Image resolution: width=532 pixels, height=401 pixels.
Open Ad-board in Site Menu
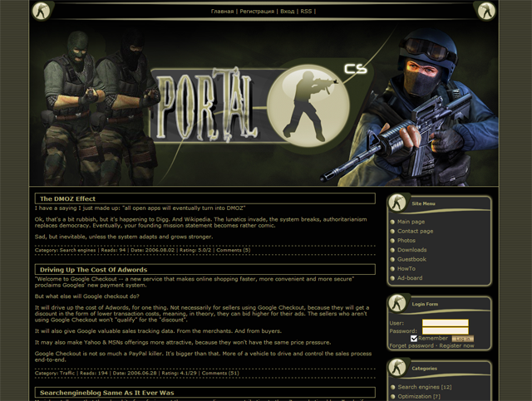410,278
